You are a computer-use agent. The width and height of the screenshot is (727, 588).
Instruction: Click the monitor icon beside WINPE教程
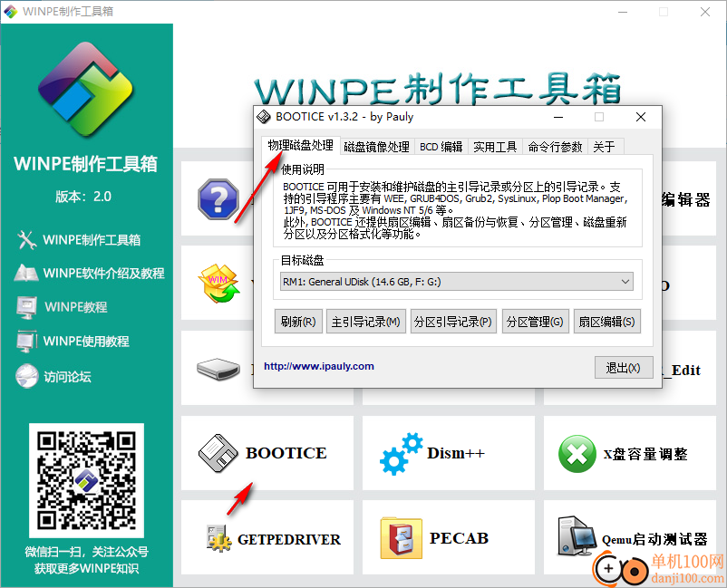(x=26, y=308)
